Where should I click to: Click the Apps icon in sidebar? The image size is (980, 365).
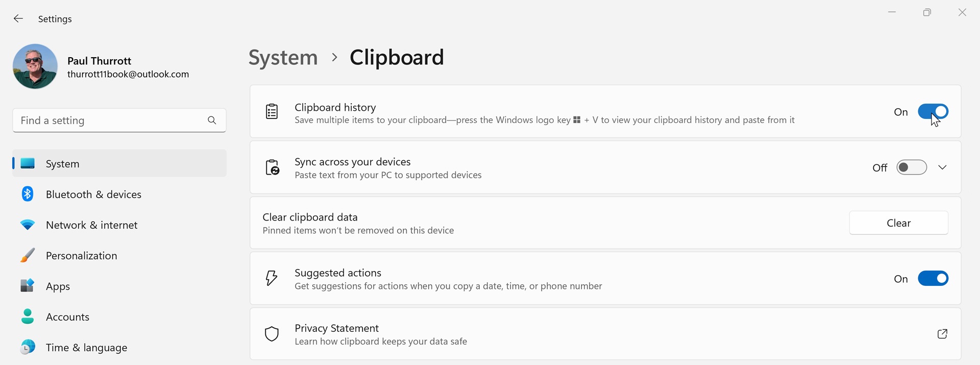(28, 286)
